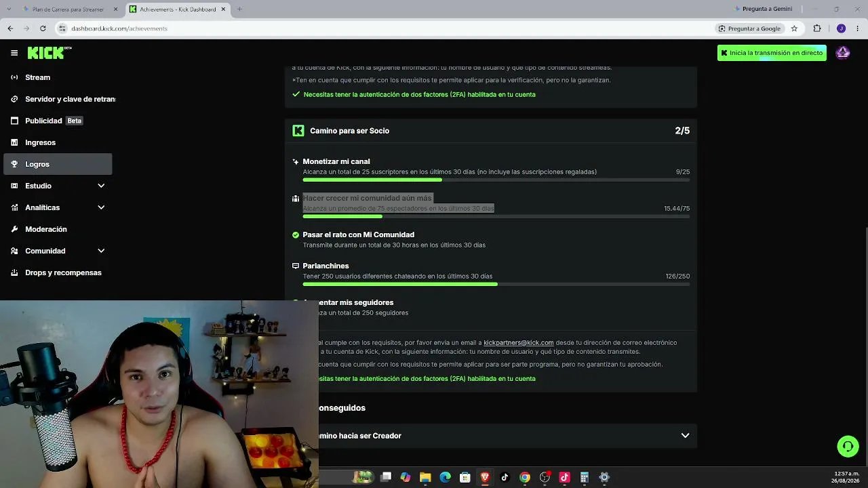The width and height of the screenshot is (868, 488).
Task: Select Logros in the sidebar
Action: pos(58,164)
